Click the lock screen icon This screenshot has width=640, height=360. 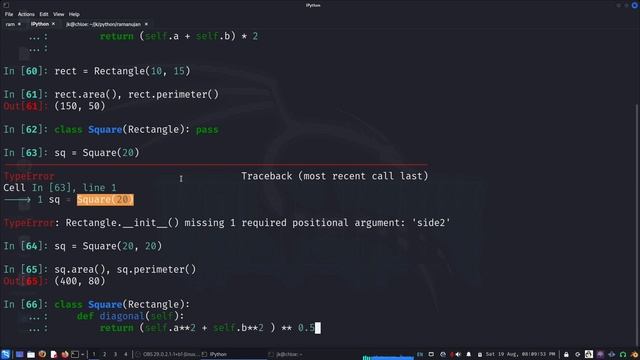pyautogui.click(x=566, y=354)
